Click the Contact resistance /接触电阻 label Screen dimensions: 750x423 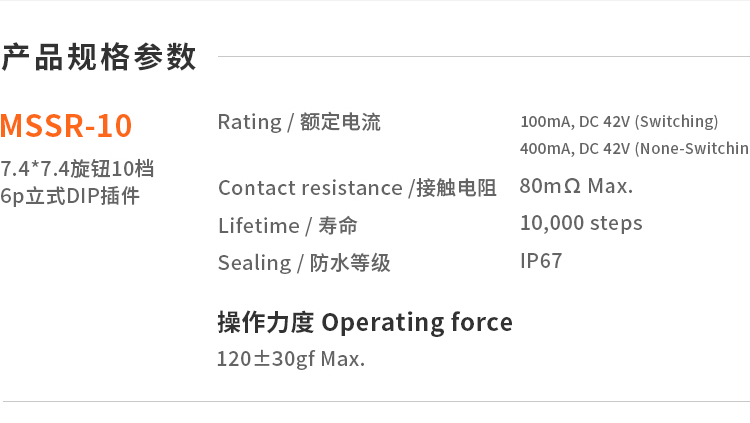point(357,188)
